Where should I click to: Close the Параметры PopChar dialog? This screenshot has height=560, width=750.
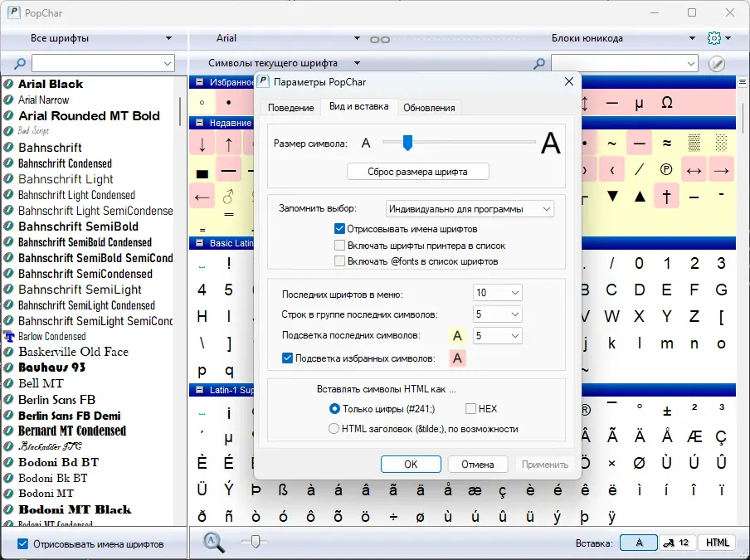point(568,82)
